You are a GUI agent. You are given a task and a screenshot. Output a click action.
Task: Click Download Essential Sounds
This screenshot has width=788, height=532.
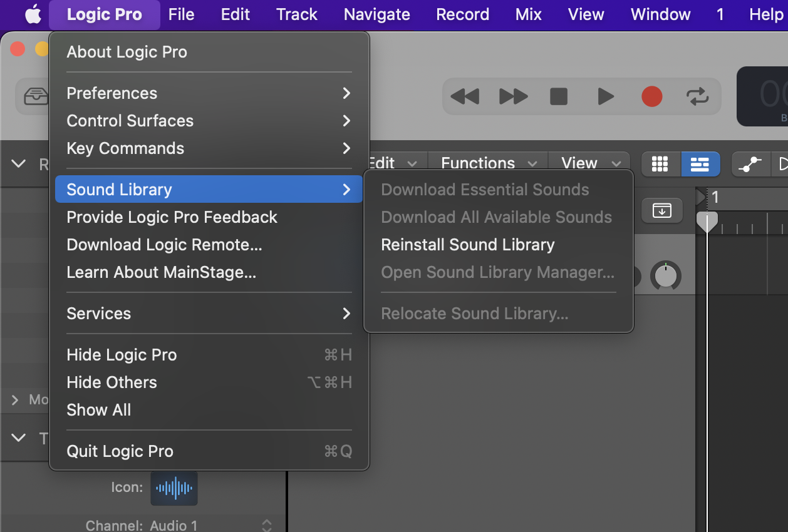[499, 190]
